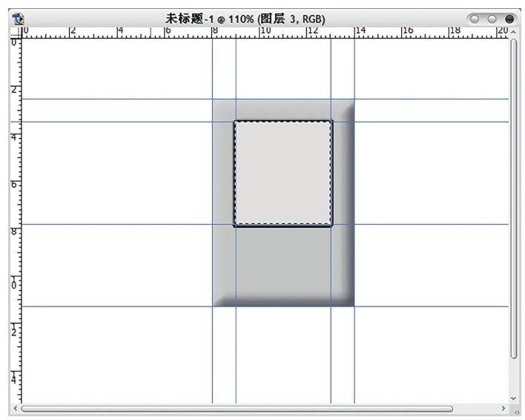The height and width of the screenshot is (420, 525).
Task: Click the vertical scrollbar thumb
Action: tap(514, 199)
